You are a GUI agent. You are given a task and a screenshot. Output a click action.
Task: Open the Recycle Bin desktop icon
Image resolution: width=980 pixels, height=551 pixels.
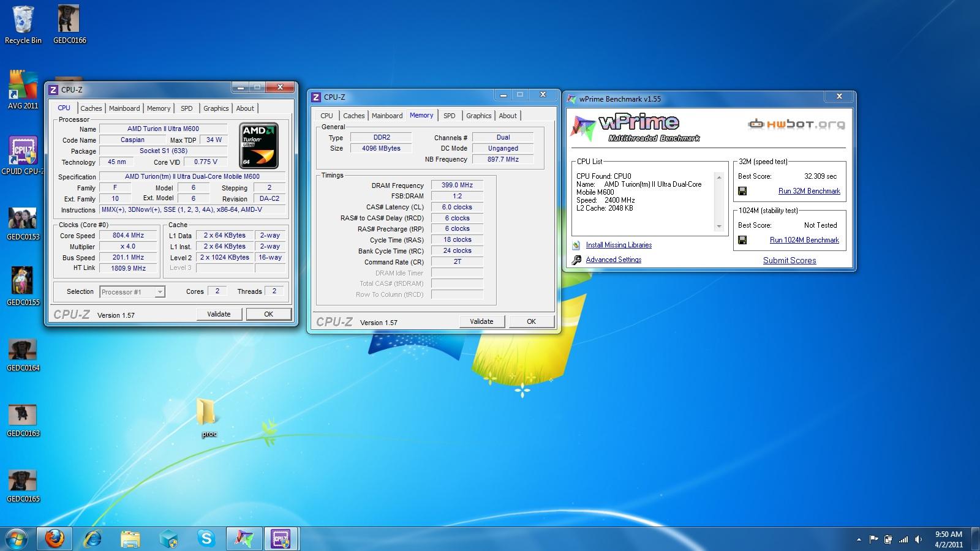[23, 24]
